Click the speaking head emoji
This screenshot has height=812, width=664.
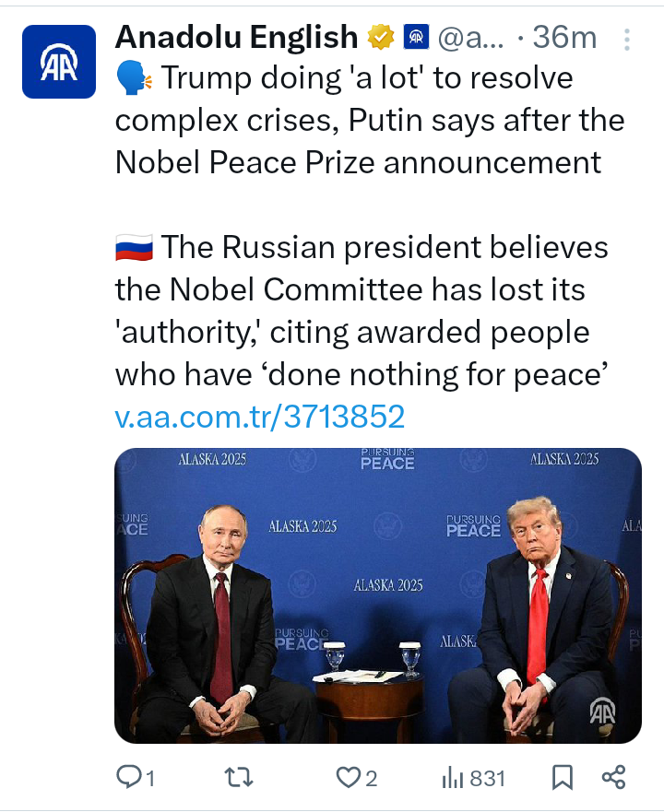click(x=133, y=78)
